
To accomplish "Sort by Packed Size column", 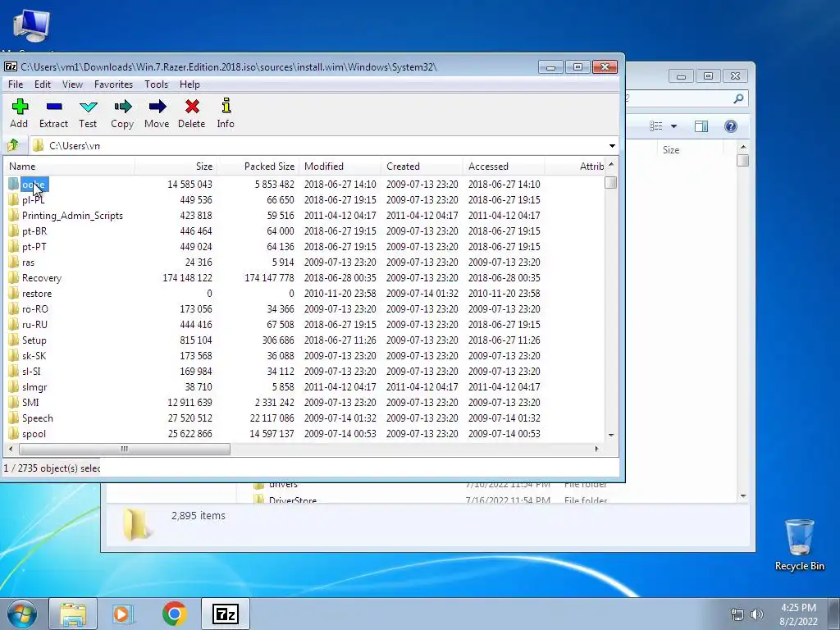I will (258, 166).
